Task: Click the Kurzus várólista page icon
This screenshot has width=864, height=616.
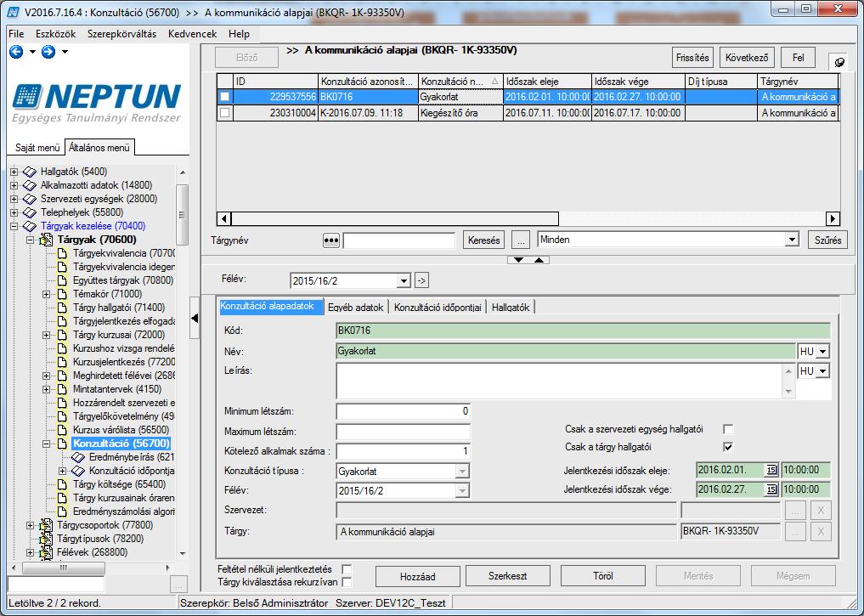Action: coord(62,430)
